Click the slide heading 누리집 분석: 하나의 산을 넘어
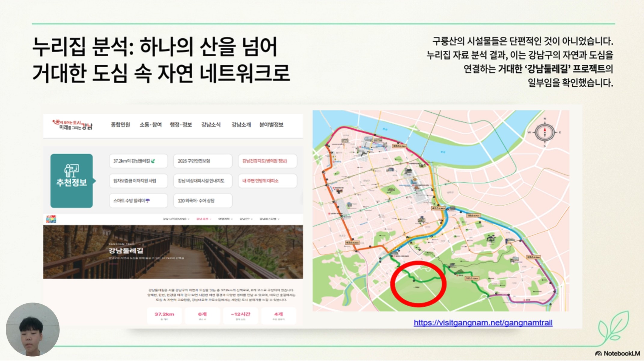The width and height of the screenshot is (644, 362). click(154, 47)
